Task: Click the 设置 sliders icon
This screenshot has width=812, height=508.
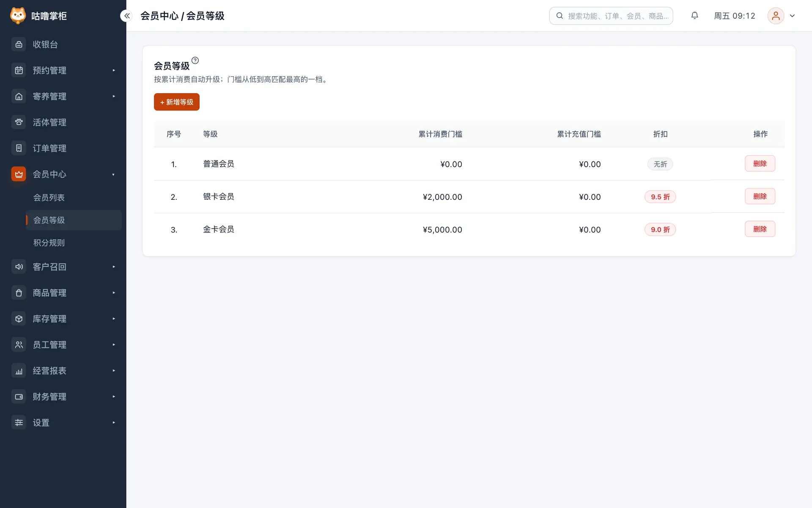Action: [x=19, y=422]
